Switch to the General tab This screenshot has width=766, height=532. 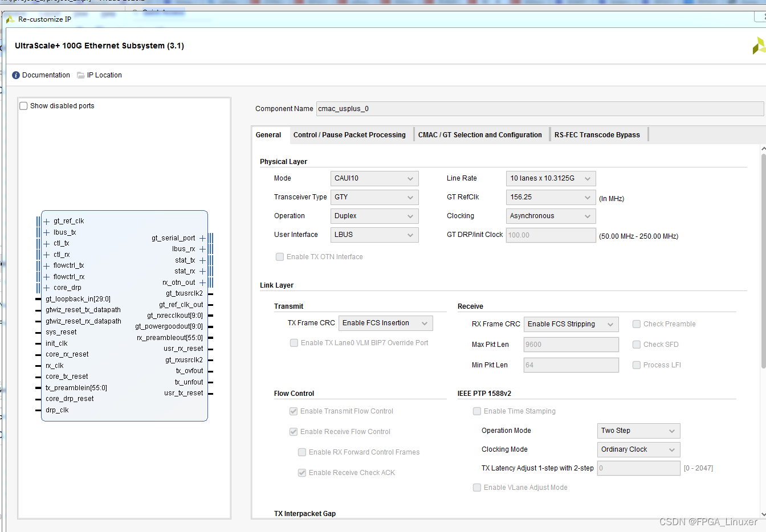(x=268, y=135)
